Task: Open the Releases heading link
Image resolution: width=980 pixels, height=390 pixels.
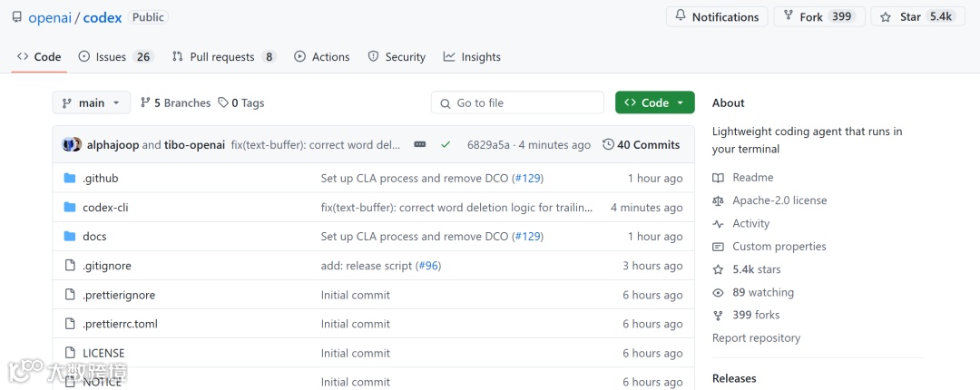Action: point(734,378)
